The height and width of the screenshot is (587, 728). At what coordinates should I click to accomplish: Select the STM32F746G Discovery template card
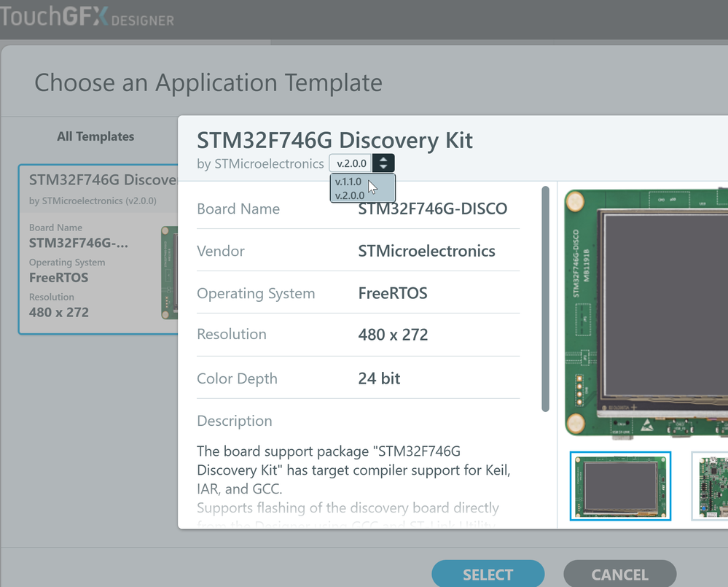(98, 249)
